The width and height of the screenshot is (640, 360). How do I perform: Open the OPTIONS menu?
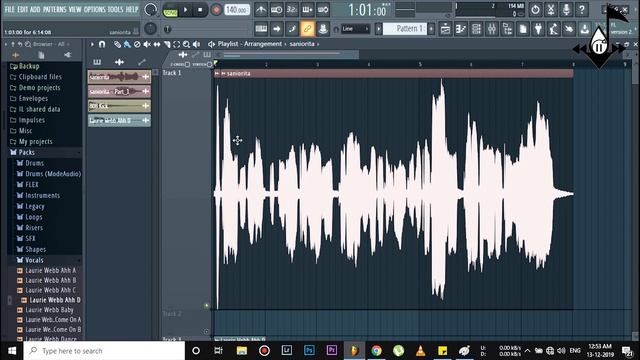coord(95,9)
